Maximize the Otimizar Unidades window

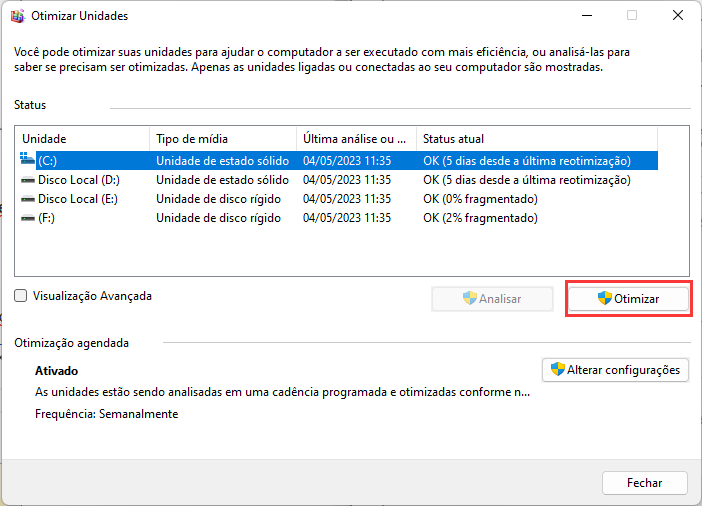(x=631, y=16)
